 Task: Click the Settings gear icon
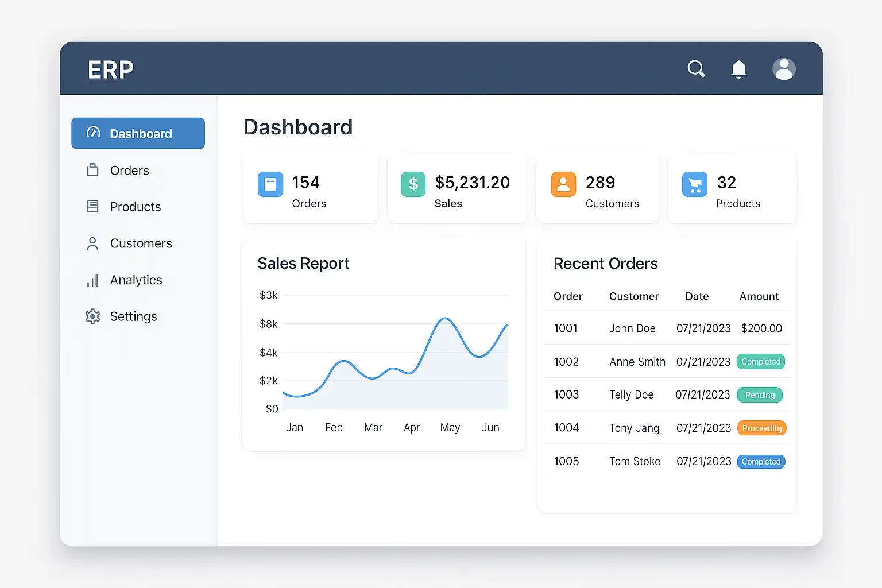click(92, 316)
